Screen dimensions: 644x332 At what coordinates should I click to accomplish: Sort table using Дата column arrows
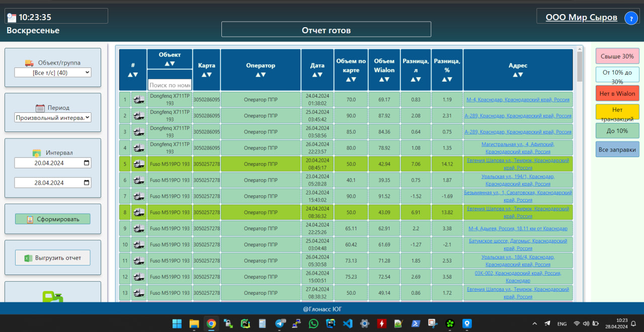[x=317, y=75]
